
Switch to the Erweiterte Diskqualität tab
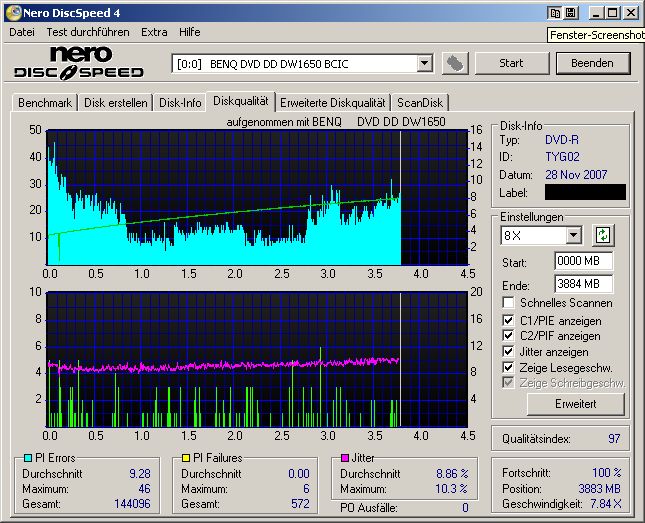[333, 102]
